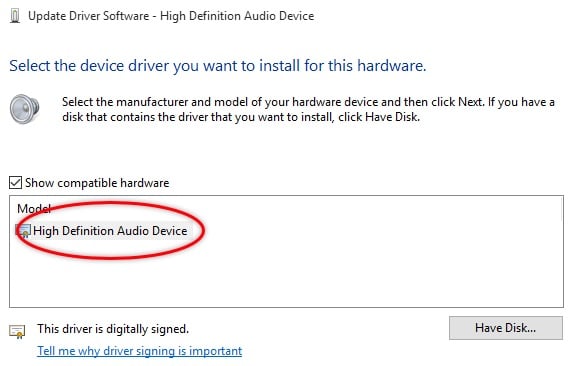Click the device icon in the title bar

(x=15, y=16)
